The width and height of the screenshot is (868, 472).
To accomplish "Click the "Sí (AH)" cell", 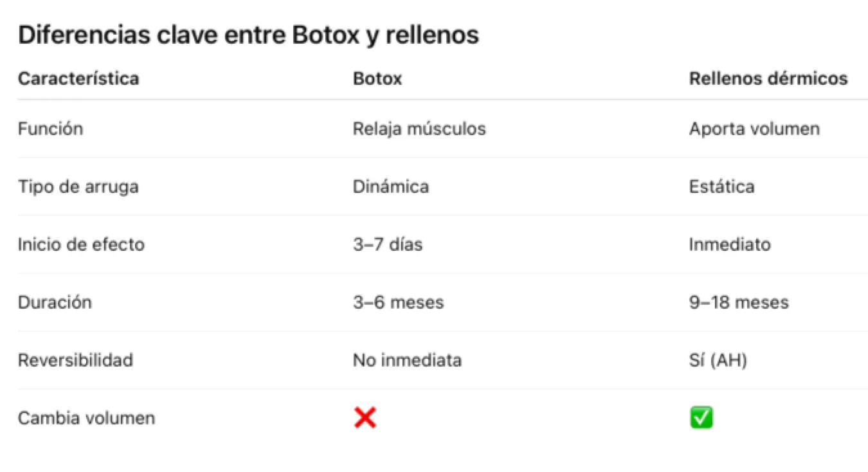I will 718,360.
